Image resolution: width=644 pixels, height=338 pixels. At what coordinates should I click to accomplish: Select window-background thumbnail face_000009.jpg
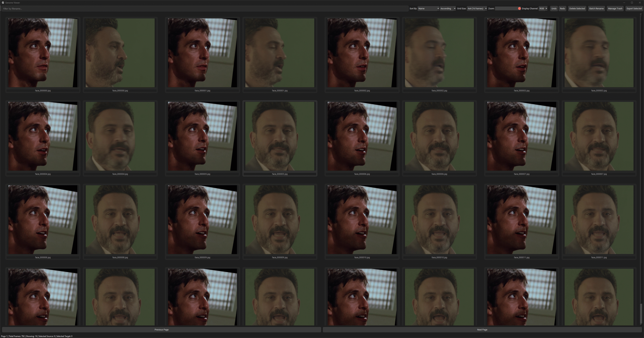point(203,220)
